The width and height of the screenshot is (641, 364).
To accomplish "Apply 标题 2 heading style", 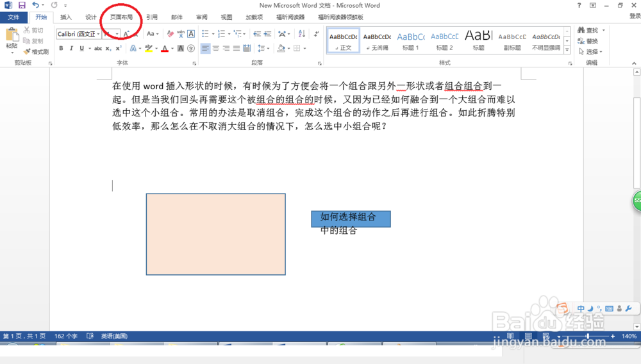I will coord(444,40).
